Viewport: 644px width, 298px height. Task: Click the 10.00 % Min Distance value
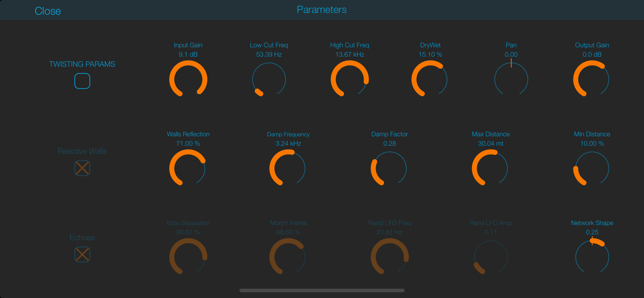[592, 143]
